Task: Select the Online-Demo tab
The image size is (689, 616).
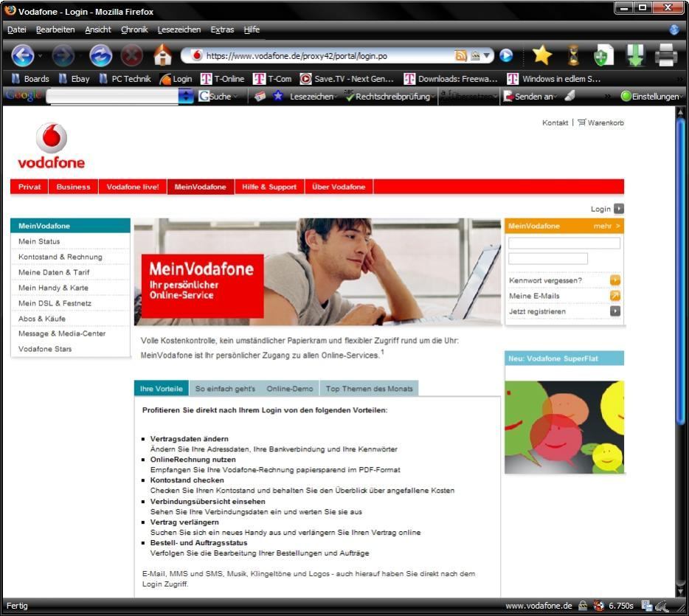Action: pyautogui.click(x=290, y=388)
